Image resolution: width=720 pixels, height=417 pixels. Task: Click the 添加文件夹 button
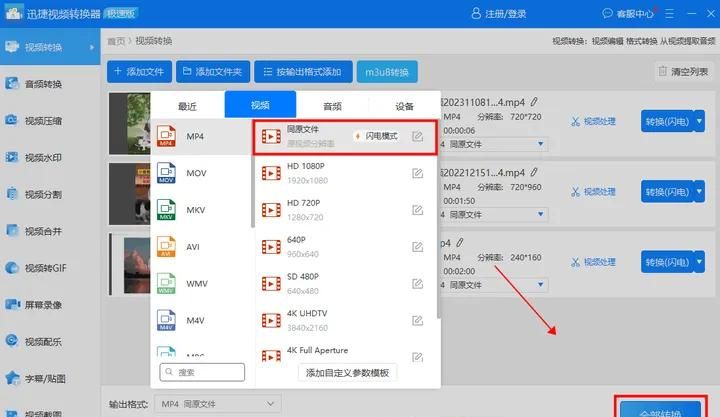coord(213,72)
